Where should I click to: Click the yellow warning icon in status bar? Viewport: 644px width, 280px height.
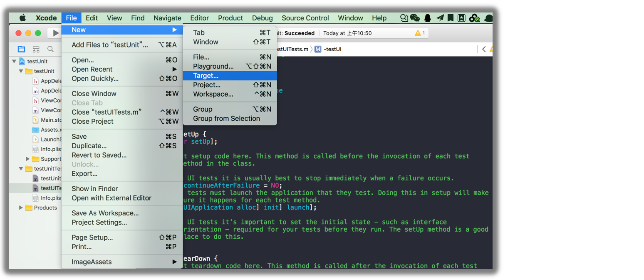(418, 33)
